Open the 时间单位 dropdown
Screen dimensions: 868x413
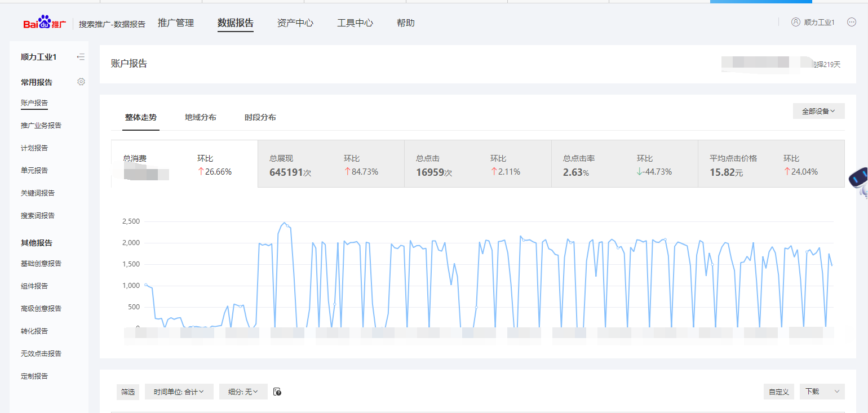pos(179,392)
